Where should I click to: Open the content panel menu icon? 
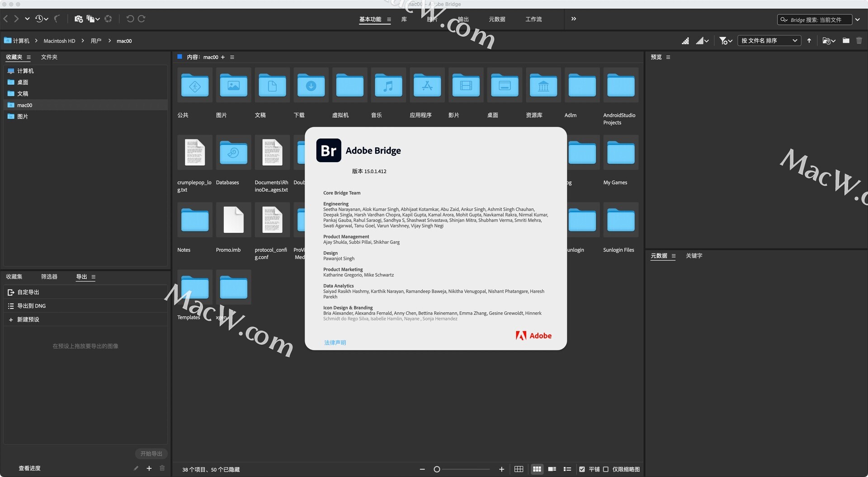click(232, 57)
